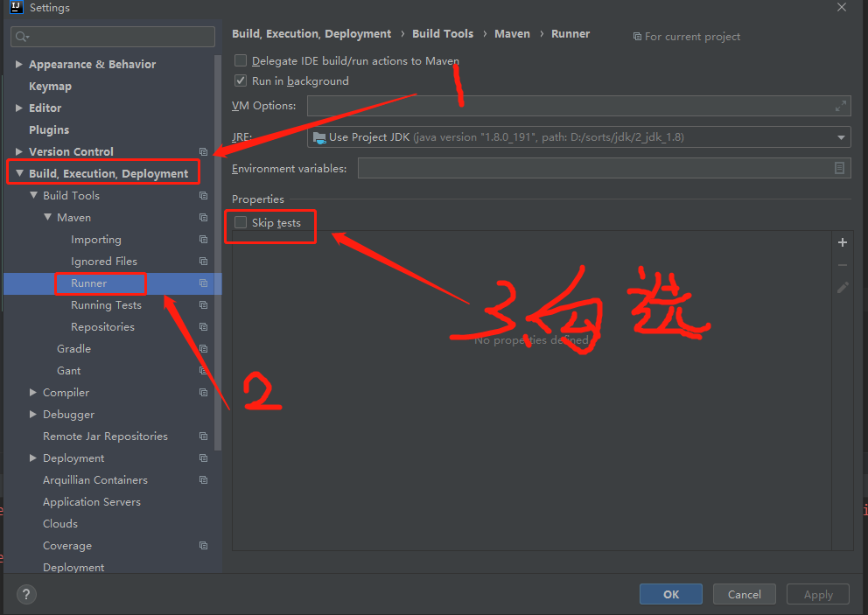Expand the Editor section
The width and height of the screenshot is (868, 615).
coord(19,108)
